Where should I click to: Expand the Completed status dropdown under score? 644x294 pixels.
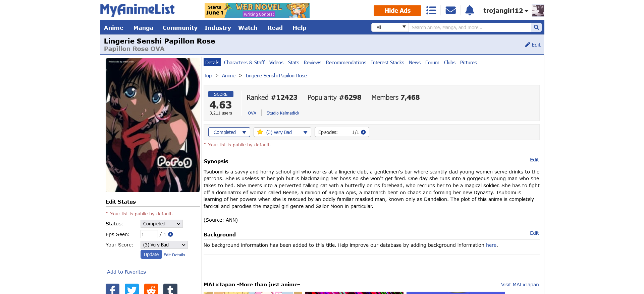coord(229,132)
